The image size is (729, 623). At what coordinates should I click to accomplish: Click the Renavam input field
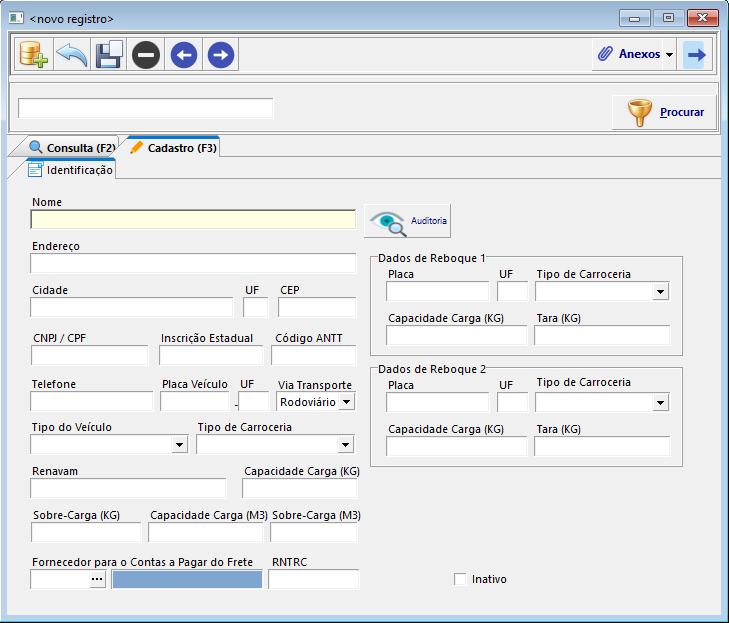click(128, 488)
